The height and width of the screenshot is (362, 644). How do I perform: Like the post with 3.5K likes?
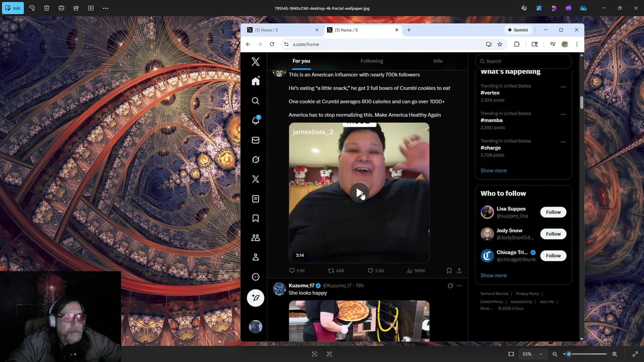coord(376,270)
